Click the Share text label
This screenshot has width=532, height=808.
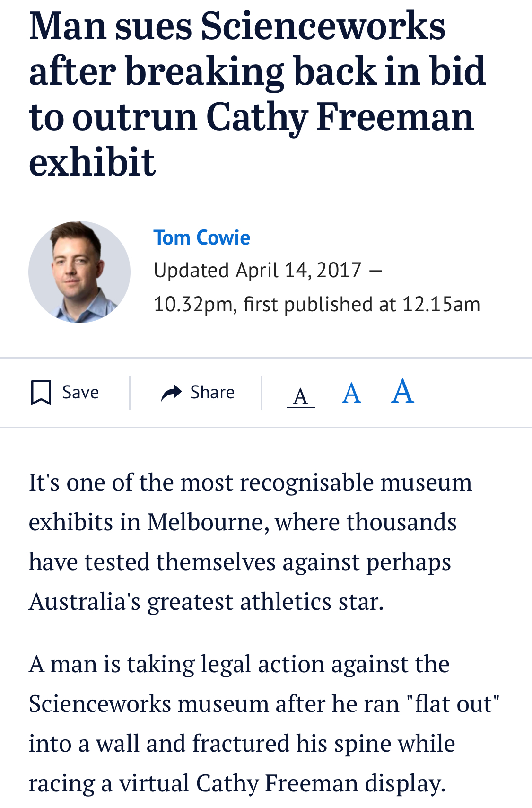pyautogui.click(x=212, y=393)
